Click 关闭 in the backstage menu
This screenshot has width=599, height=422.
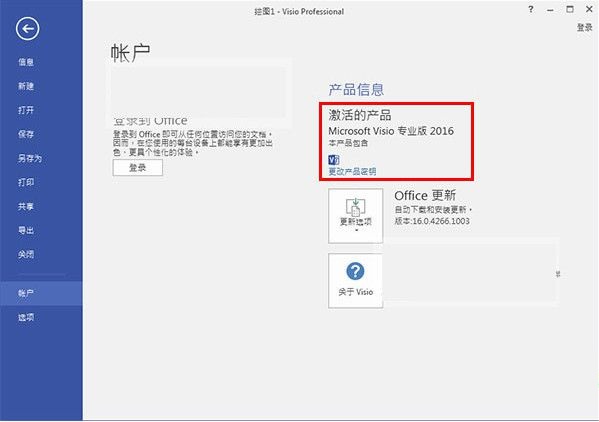tap(26, 254)
